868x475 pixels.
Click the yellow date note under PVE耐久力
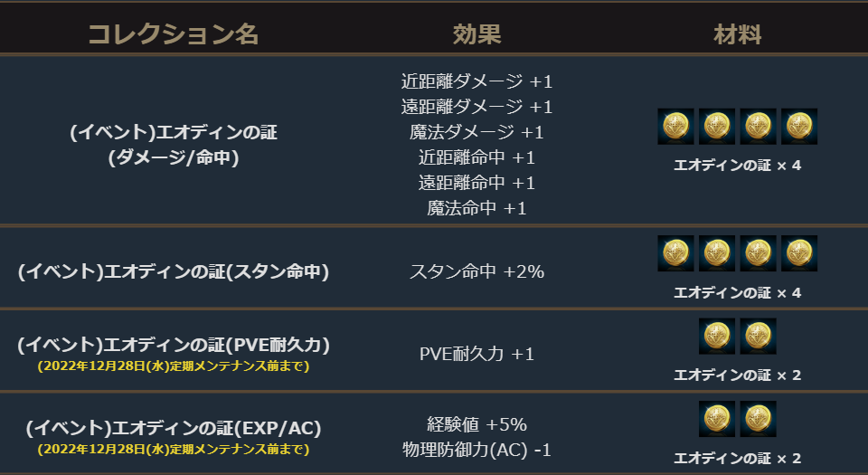pyautogui.click(x=173, y=366)
